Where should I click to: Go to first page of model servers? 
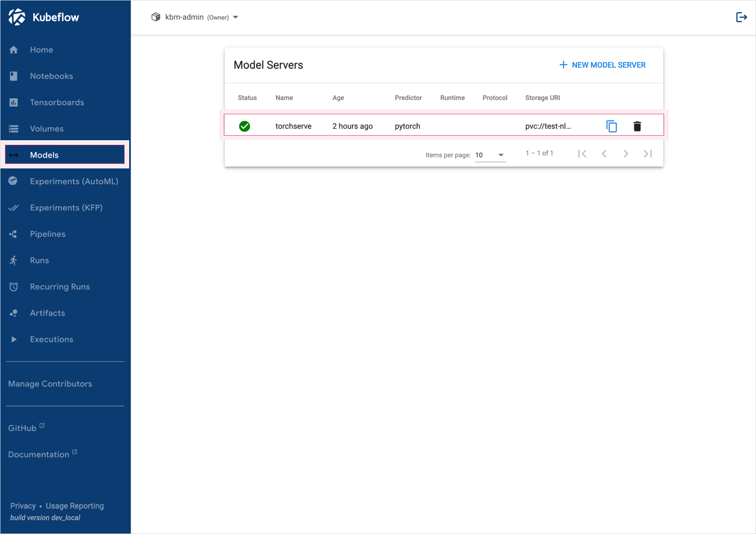click(582, 154)
